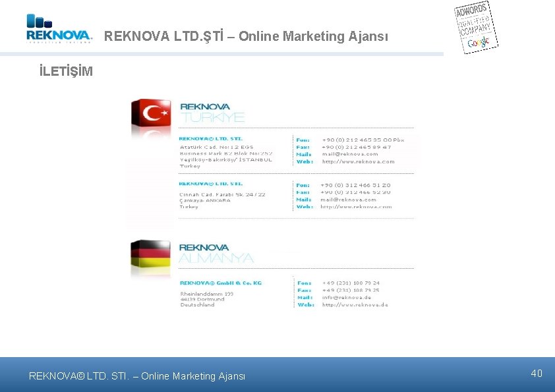Screen dimensions: 555x392
Task: Click the '44139 Dortmund' address line
Action: click(202, 299)
